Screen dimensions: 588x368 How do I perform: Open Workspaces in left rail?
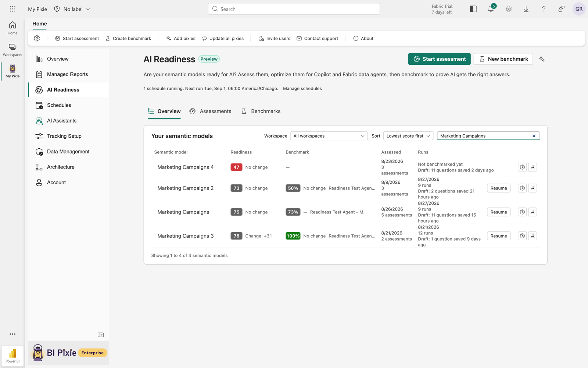point(12,50)
